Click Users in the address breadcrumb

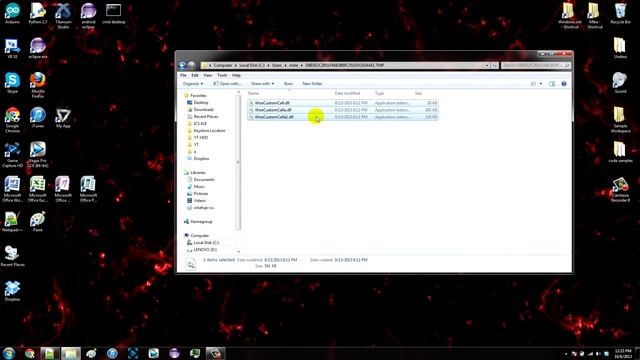pyautogui.click(x=277, y=65)
